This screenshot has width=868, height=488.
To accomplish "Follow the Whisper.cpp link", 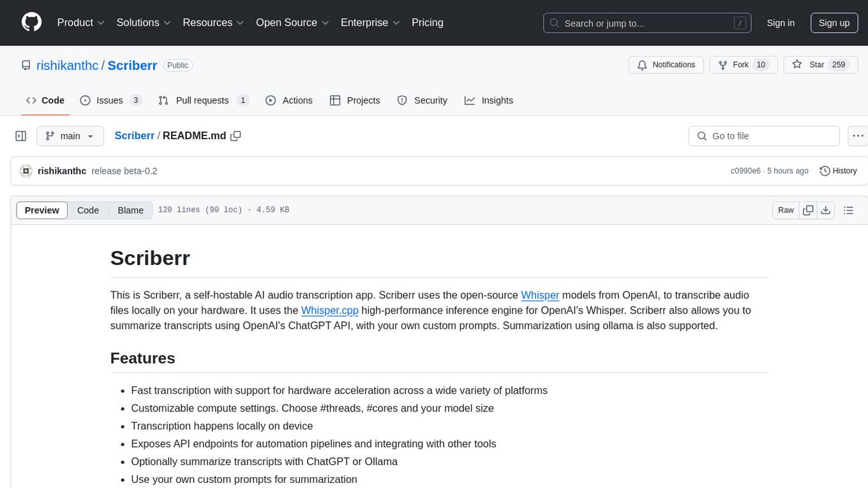I will coord(330,310).
